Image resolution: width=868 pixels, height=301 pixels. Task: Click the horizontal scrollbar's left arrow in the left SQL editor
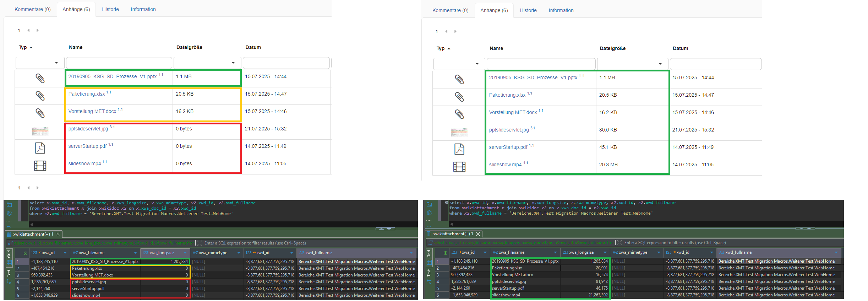point(32,224)
